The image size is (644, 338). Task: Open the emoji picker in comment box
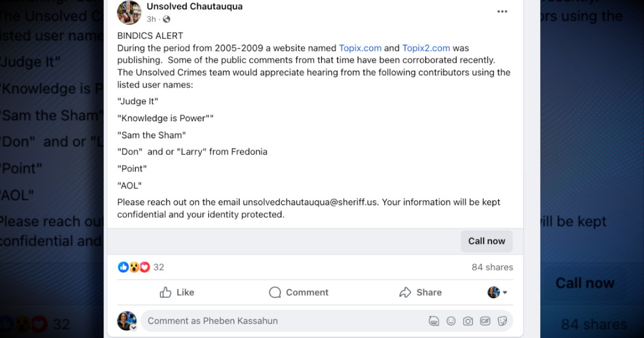point(451,321)
